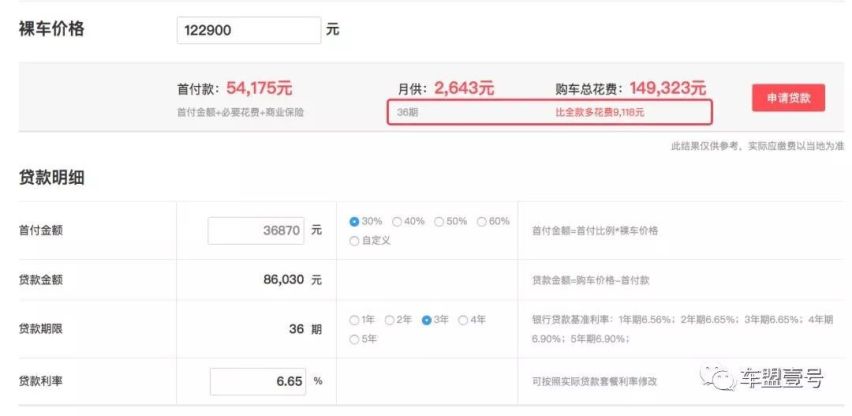Click the 可按照实际贷款套餐利率修改 note

click(594, 382)
